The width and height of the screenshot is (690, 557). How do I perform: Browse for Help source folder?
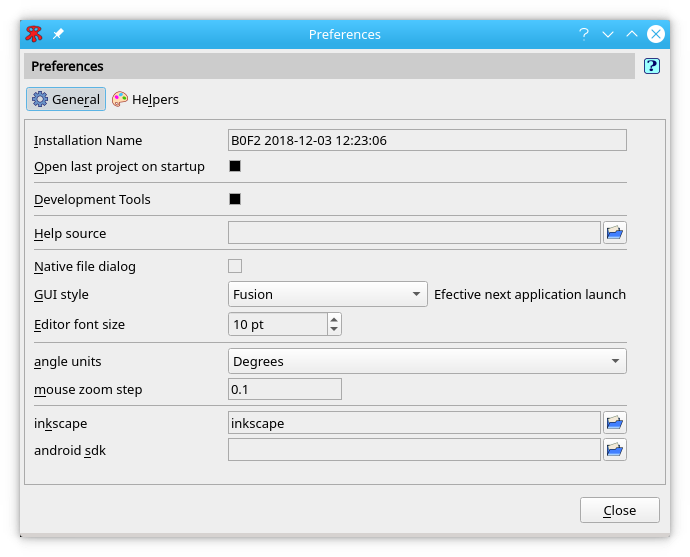point(615,233)
